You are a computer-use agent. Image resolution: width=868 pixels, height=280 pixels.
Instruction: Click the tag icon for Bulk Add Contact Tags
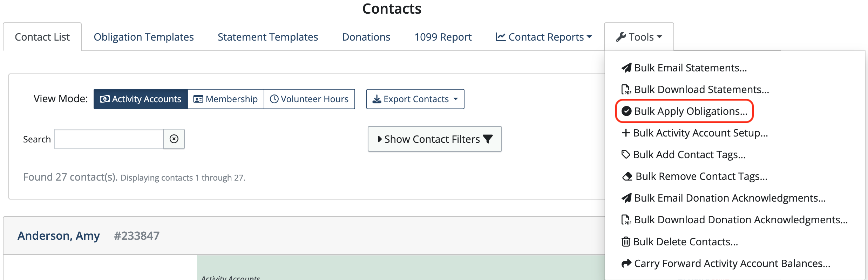tap(626, 154)
